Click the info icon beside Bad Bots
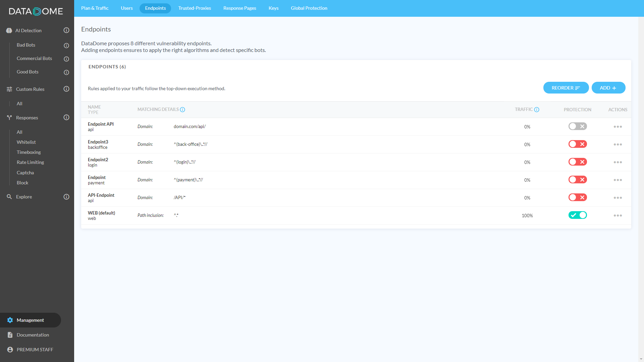644x362 pixels. coord(66,46)
